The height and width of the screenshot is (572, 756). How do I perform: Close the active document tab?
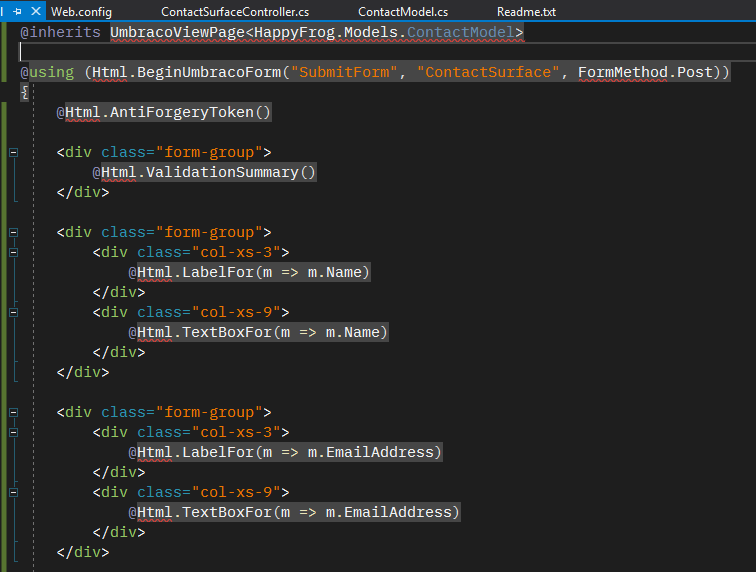tap(36, 11)
